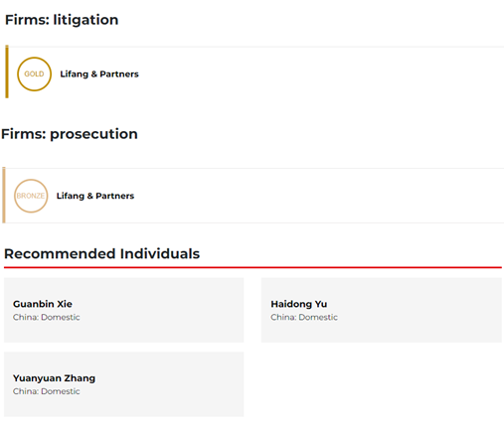Viewport: 504px width, 433px height.
Task: Open Lifang & Partners under litigation
Action: tap(99, 73)
